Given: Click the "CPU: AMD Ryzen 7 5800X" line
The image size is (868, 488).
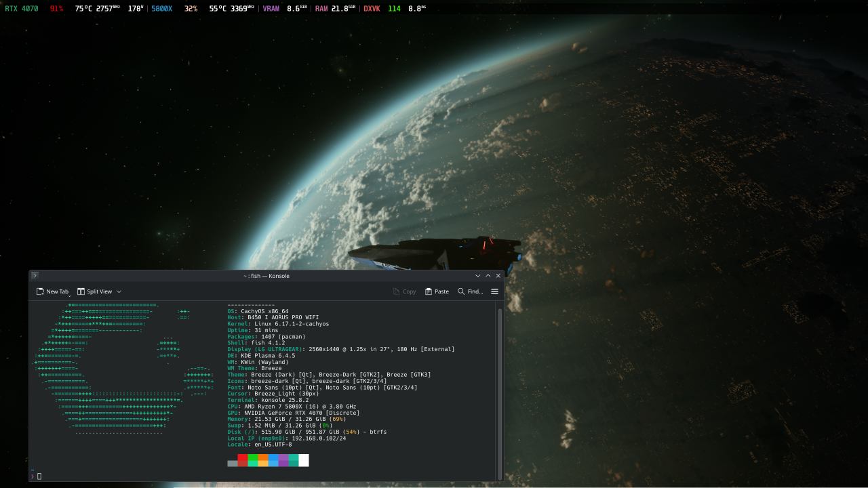Looking at the screenshot, I should pyautogui.click(x=292, y=407).
